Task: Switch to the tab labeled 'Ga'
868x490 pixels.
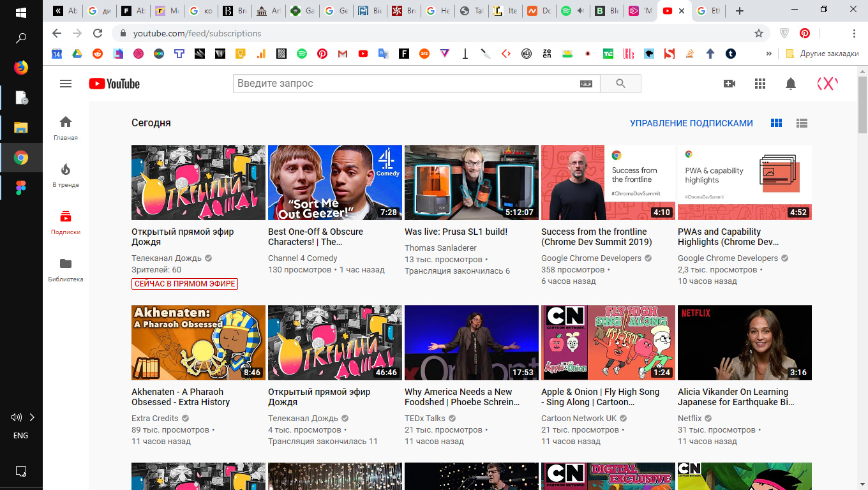Action: click(303, 11)
